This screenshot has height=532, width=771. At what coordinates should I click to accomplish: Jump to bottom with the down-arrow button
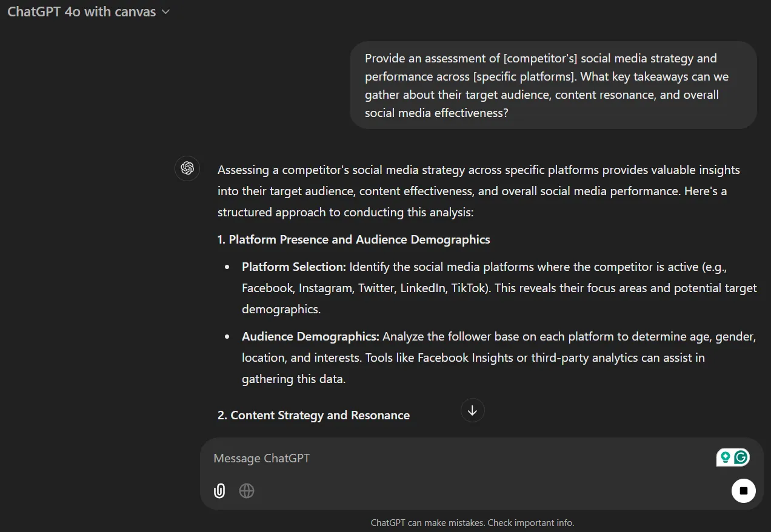tap(473, 410)
